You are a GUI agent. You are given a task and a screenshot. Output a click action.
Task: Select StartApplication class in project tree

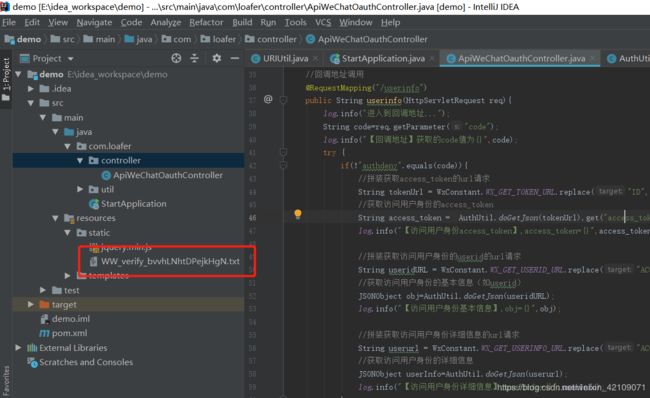coord(128,204)
